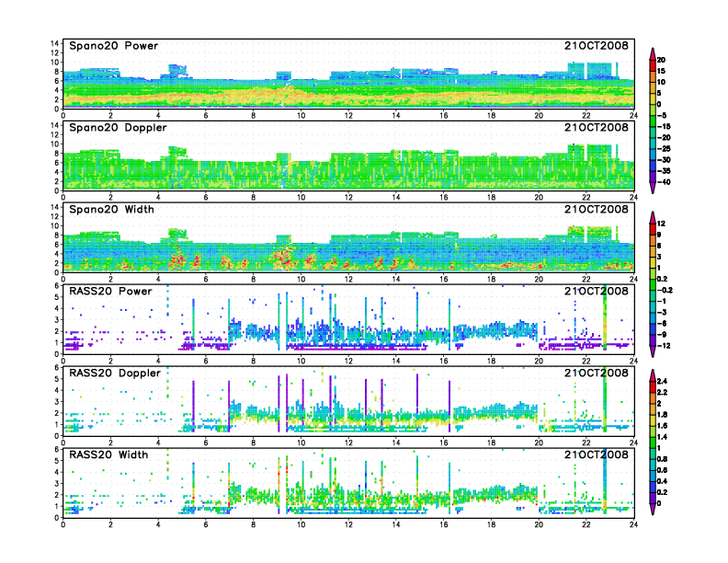728x563 pixels.
Task: Click the red top arrow of the Power colorbar
Action: click(652, 51)
